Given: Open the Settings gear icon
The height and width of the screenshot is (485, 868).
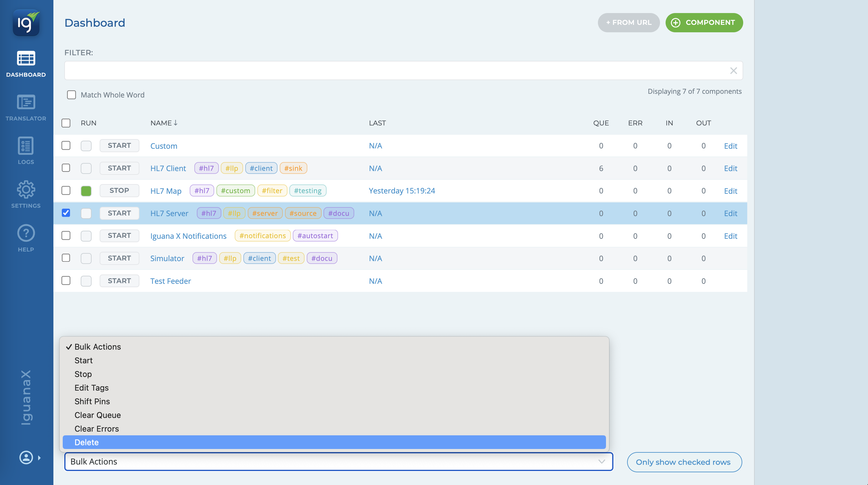Looking at the screenshot, I should tap(26, 189).
